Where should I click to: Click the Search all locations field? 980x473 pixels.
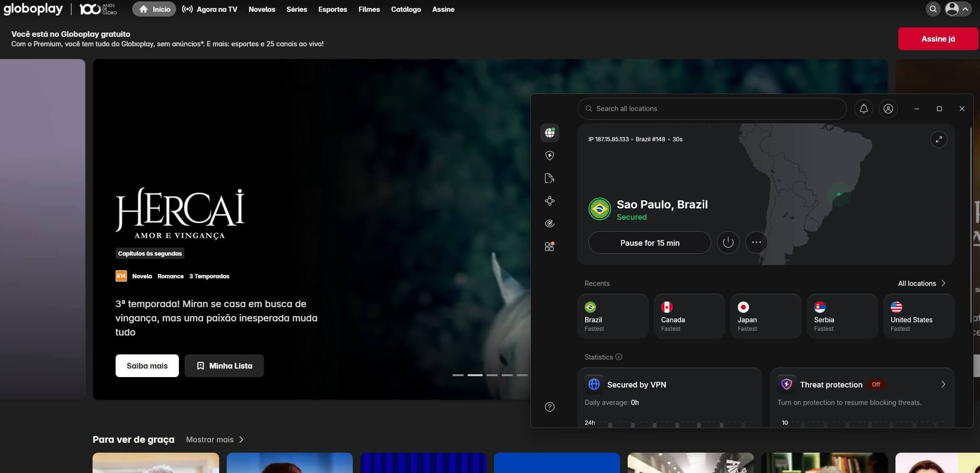[712, 109]
